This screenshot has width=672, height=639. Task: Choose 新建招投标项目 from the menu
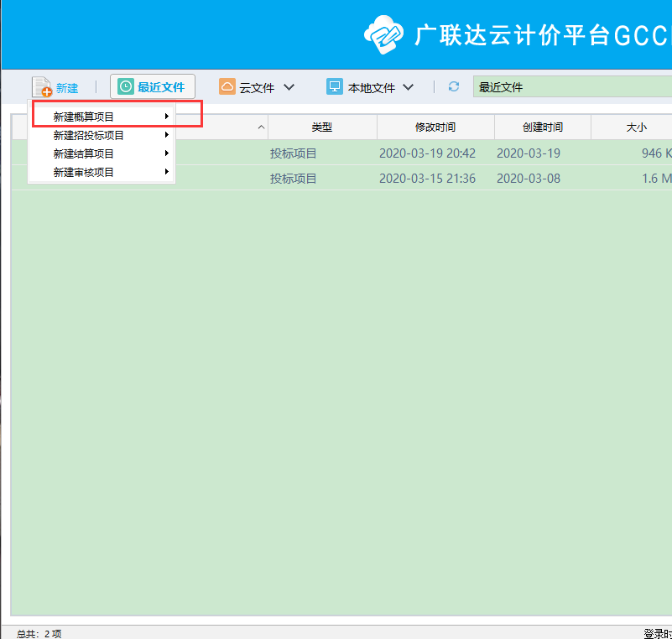click(102, 135)
